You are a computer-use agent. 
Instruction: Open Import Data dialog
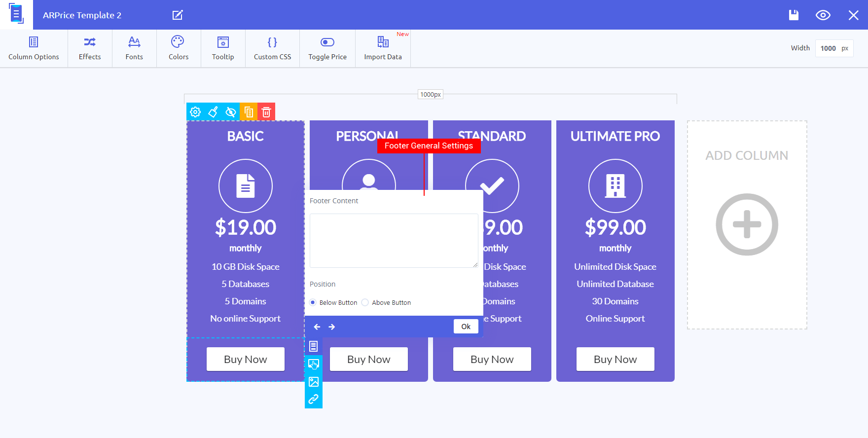tap(383, 48)
